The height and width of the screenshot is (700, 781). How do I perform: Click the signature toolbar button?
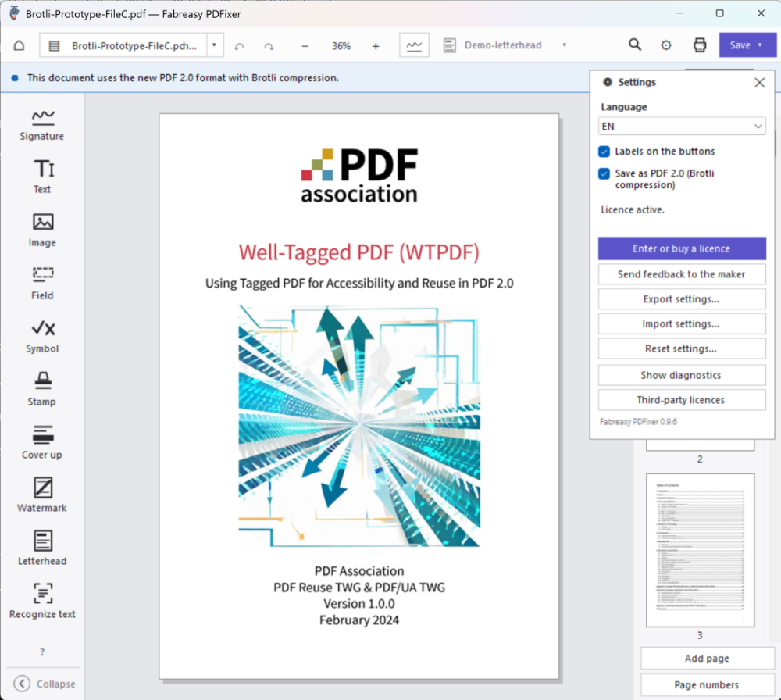coord(414,45)
